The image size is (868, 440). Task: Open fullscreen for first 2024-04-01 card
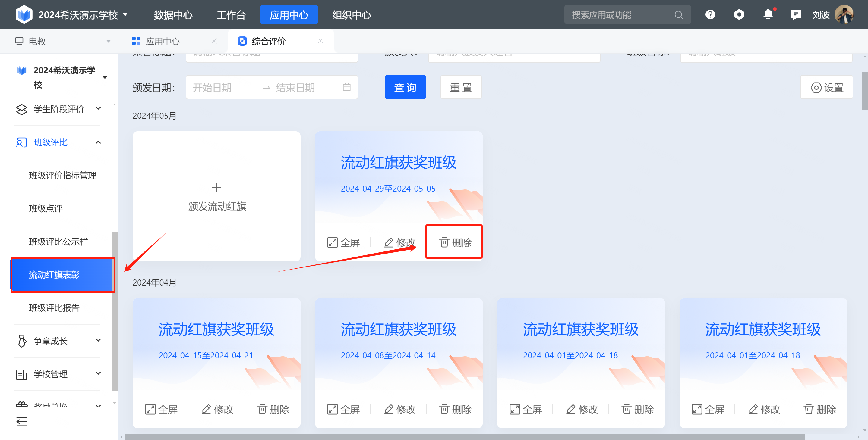[x=526, y=409]
